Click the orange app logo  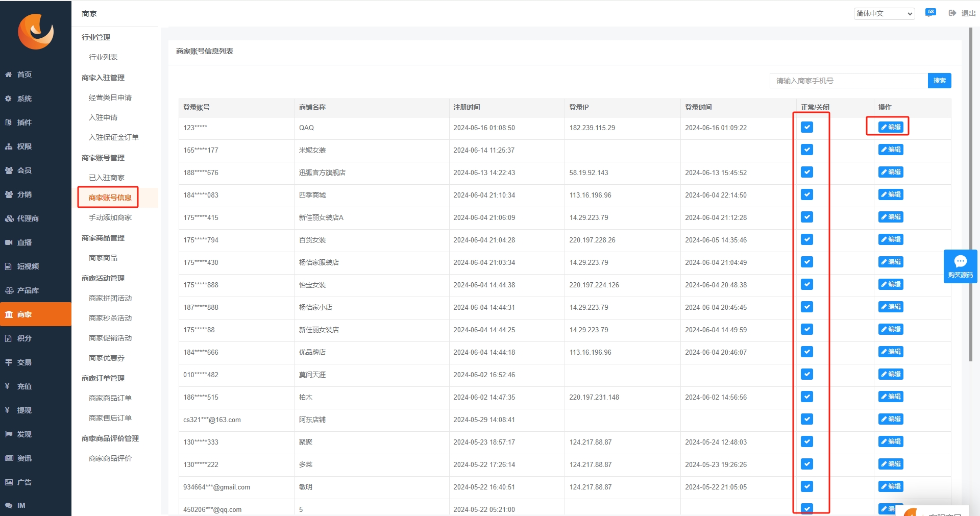[x=36, y=32]
